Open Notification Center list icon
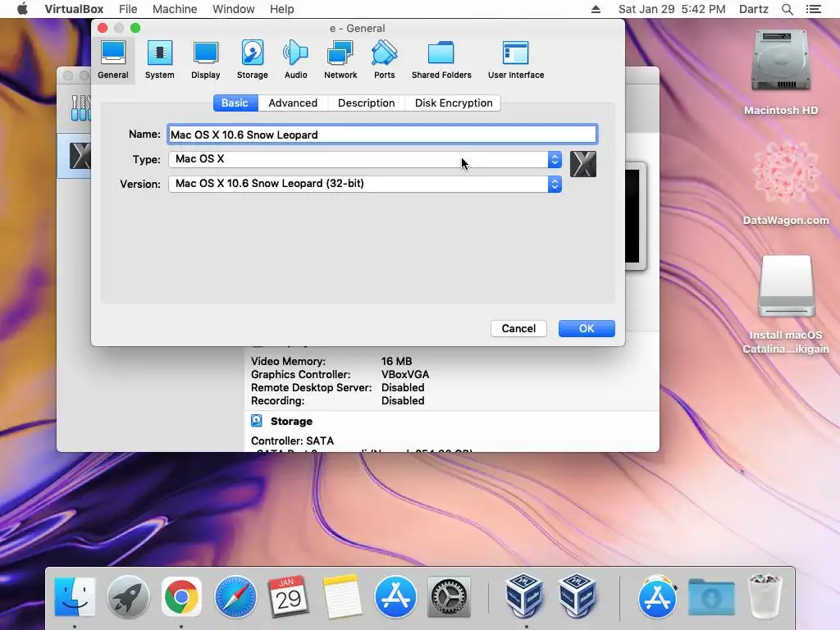This screenshot has height=630, width=840. 813,9
